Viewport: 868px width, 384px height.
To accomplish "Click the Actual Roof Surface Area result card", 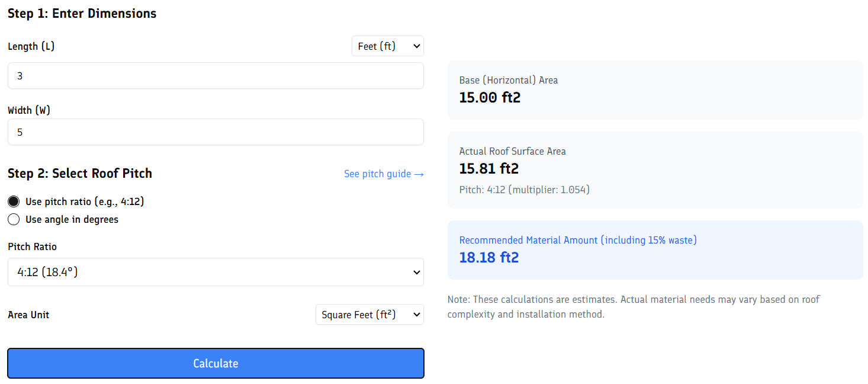I will point(655,170).
